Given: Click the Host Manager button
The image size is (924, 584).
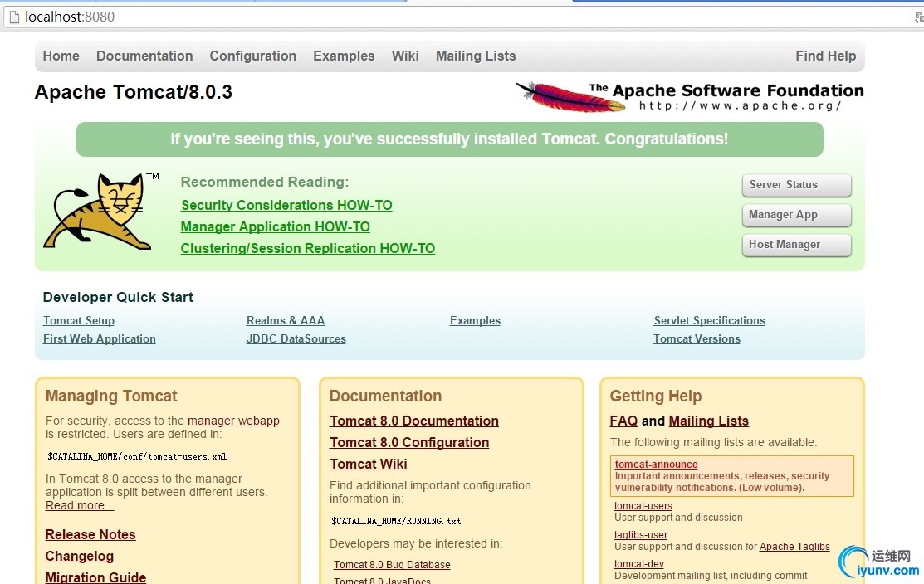Looking at the screenshot, I should click(x=797, y=245).
